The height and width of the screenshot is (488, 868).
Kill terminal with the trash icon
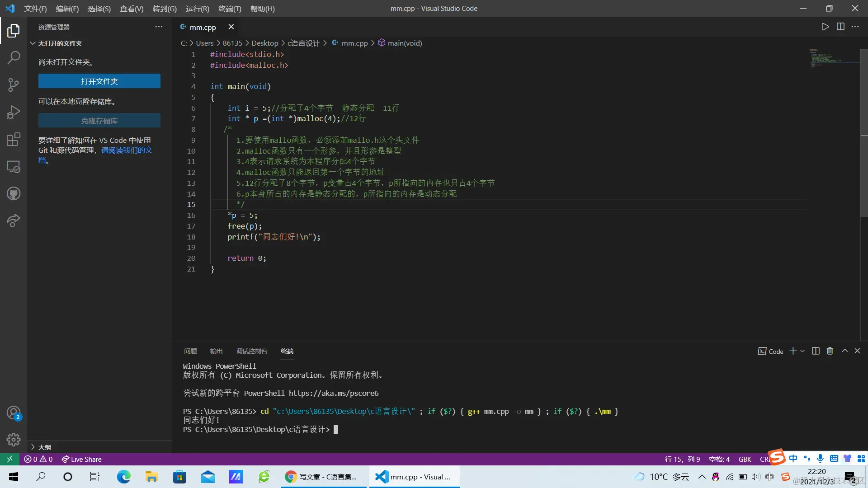830,351
